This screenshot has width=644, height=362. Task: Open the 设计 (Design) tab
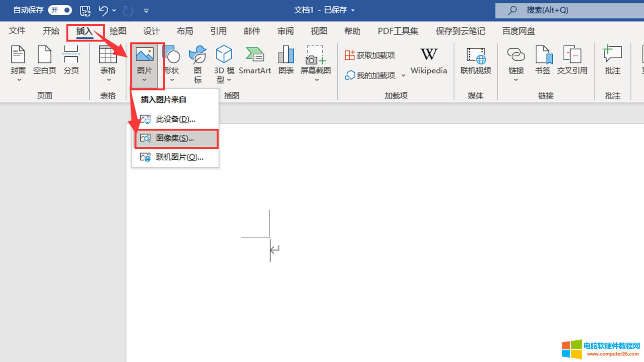click(x=151, y=31)
